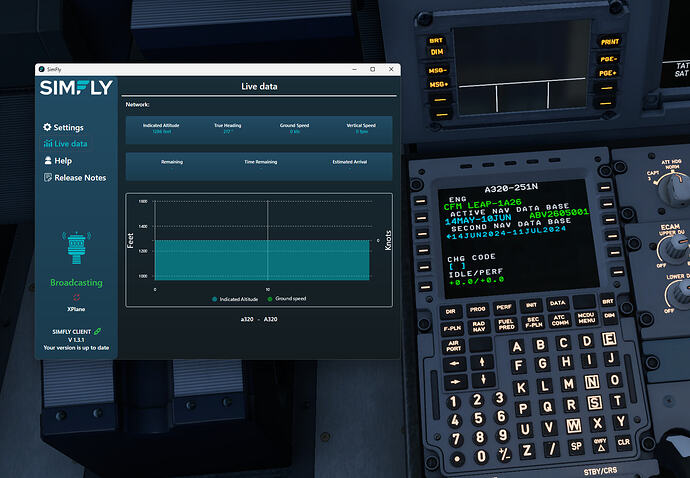Viewport: 690px width, 478px height.
Task: Click the printer panel BRT button
Action: click(436, 40)
